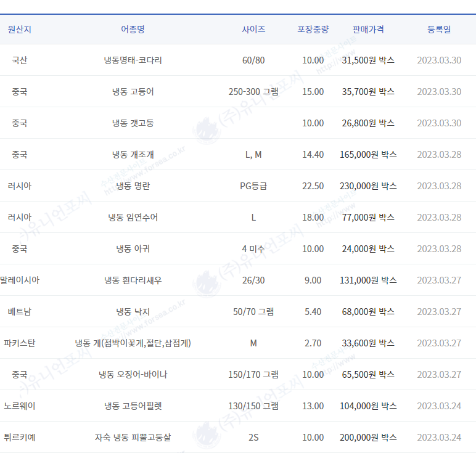This screenshot has width=476, height=453.
Task: Open the 냉동 게(점박이꽃게,절단,삼점게) listing
Action: (133, 343)
